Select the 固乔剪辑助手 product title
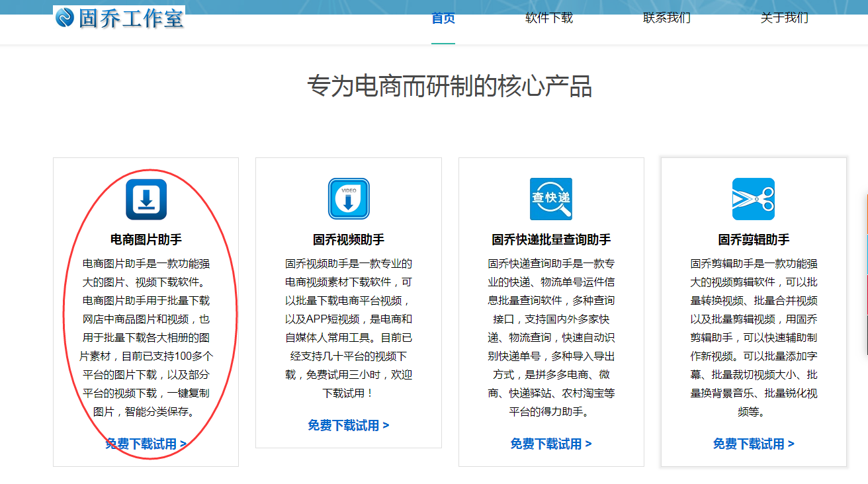Image resolution: width=868 pixels, height=484 pixels. point(754,239)
